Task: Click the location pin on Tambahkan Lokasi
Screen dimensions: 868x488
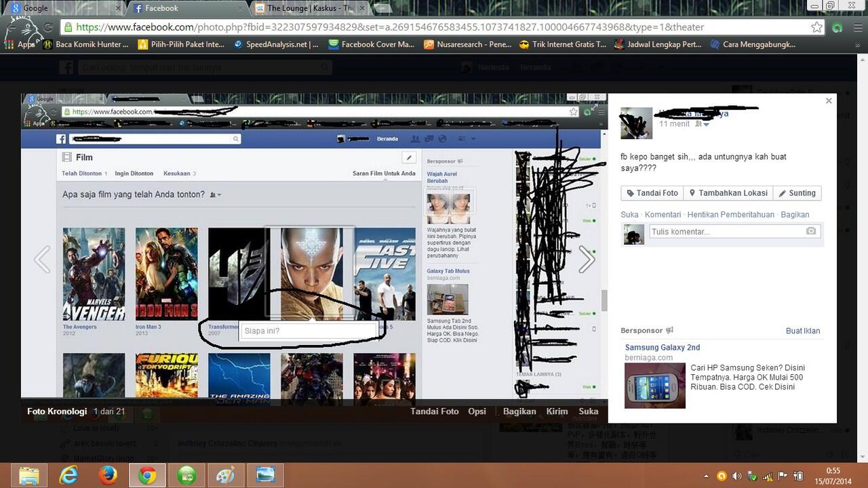Action: point(693,193)
